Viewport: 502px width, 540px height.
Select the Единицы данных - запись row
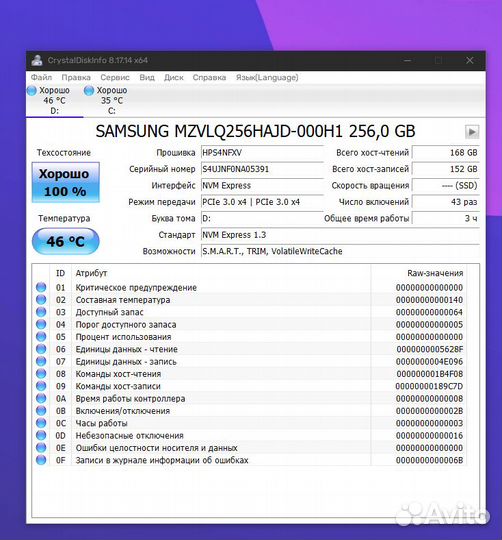tap(249, 362)
